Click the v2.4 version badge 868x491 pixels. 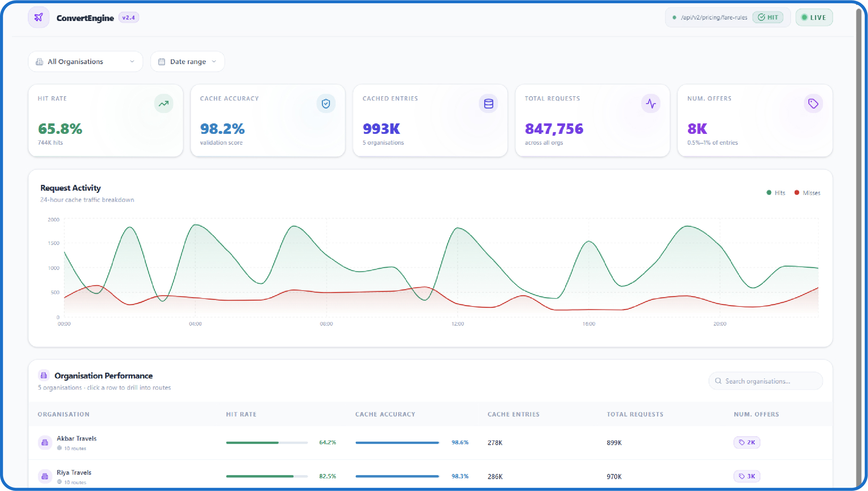[x=129, y=17]
